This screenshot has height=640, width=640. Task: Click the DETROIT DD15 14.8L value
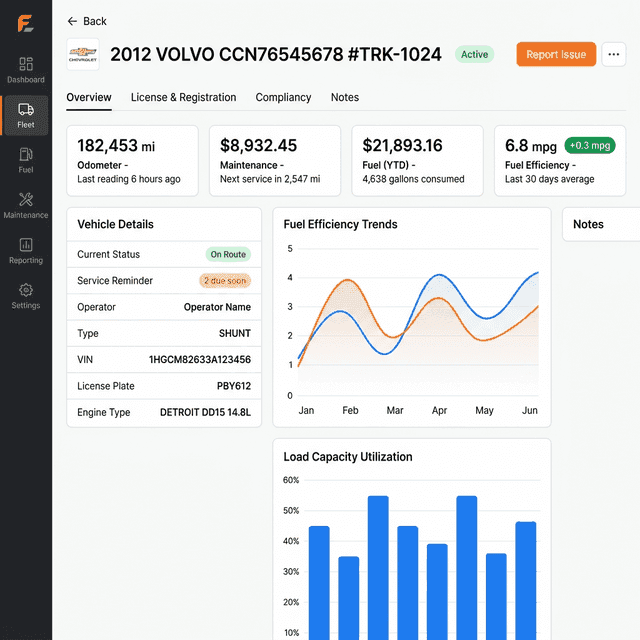205,412
